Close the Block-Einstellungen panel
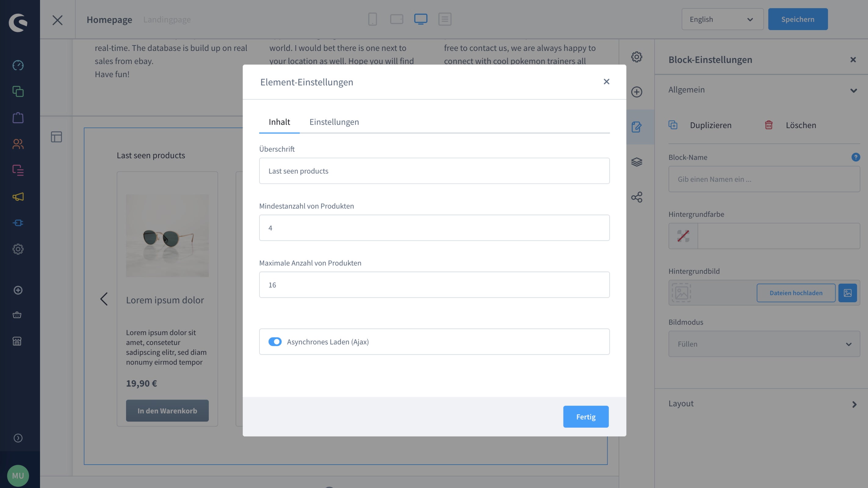Screen dimensions: 868x488 point(853,59)
